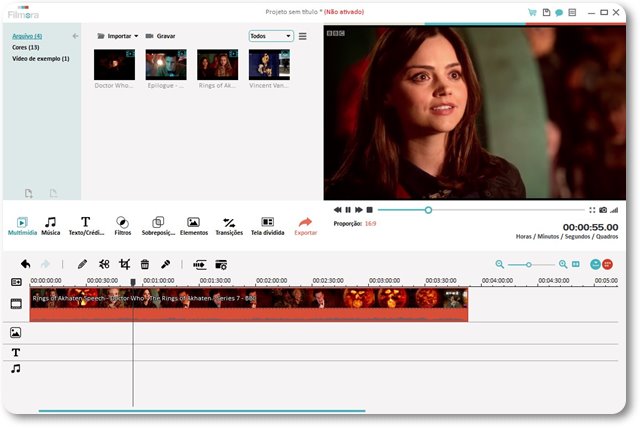The height and width of the screenshot is (428, 640).
Task: Click the Gravar button
Action: tap(160, 36)
